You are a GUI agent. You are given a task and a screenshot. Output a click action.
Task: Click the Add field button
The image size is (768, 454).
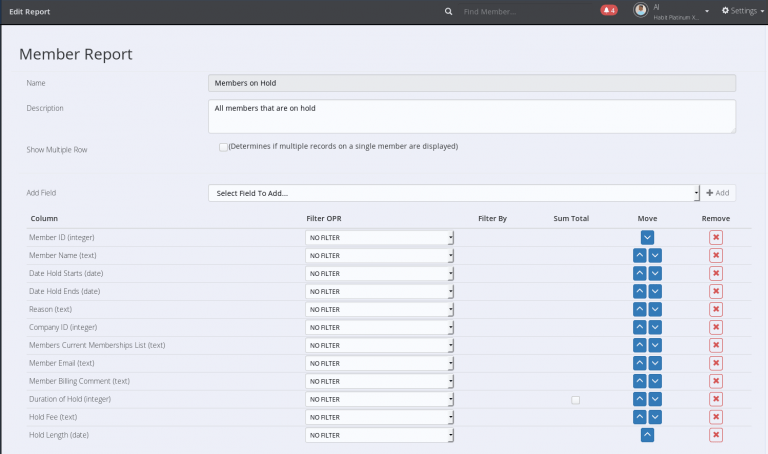coord(718,193)
